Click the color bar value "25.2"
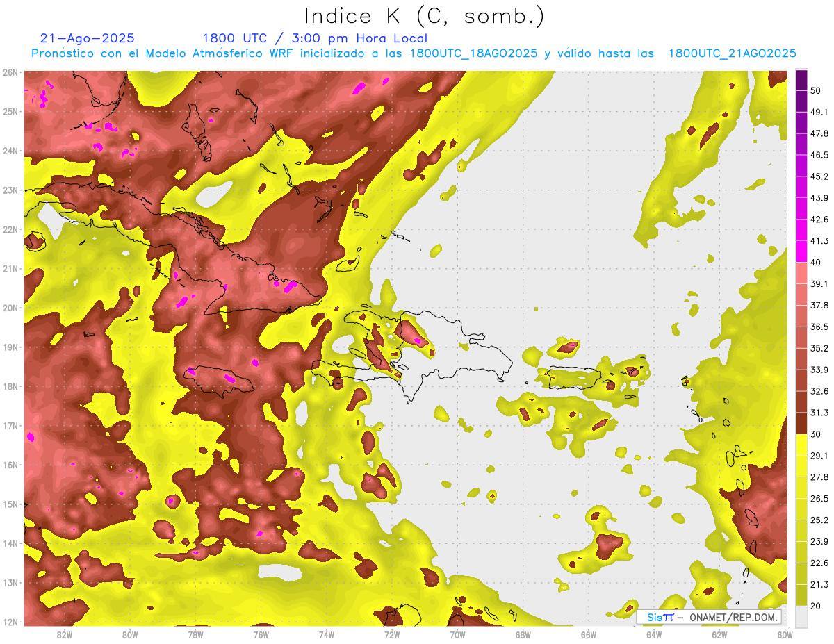834x644 pixels. pyautogui.click(x=820, y=520)
